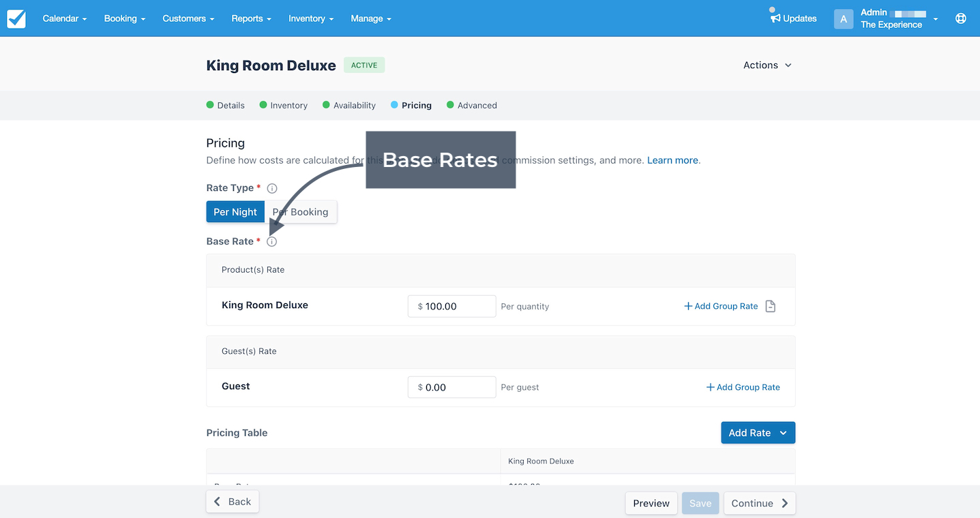The image size is (980, 518).
Task: Go to the Availability step tab
Action: [x=349, y=105]
